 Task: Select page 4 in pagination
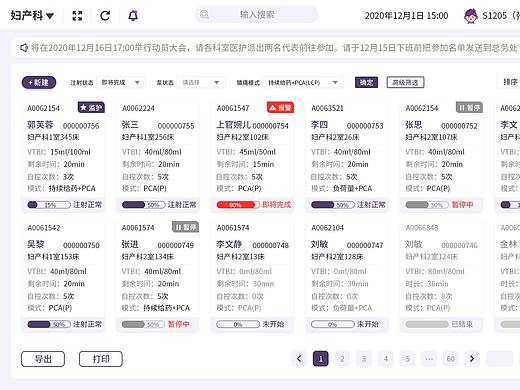[x=386, y=359]
